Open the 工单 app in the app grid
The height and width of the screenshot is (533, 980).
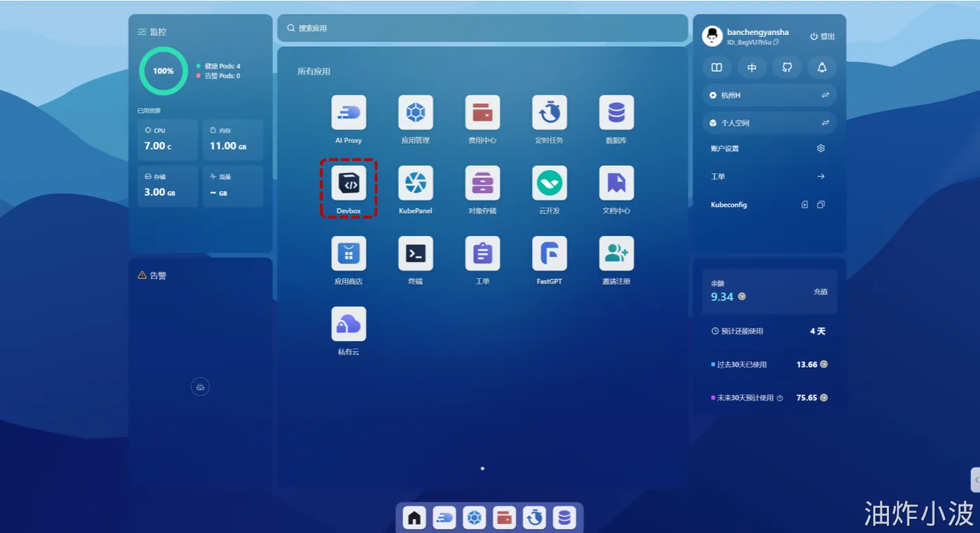(482, 254)
